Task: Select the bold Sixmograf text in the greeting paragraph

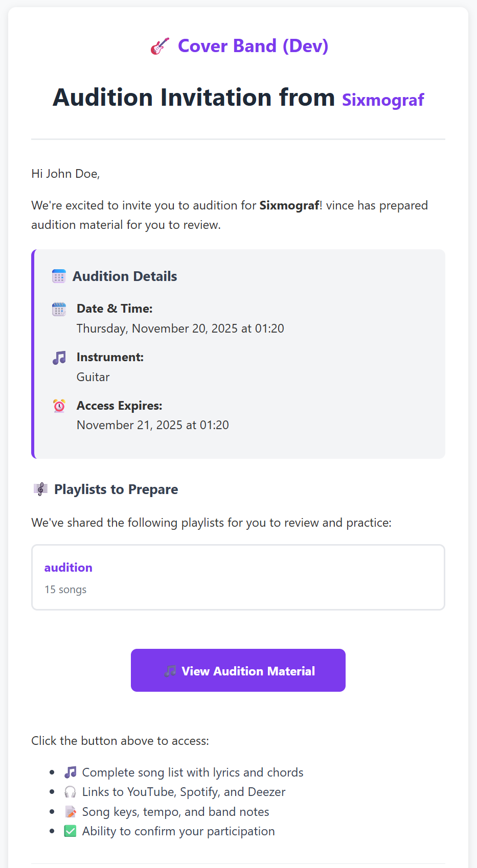Action: [x=289, y=205]
